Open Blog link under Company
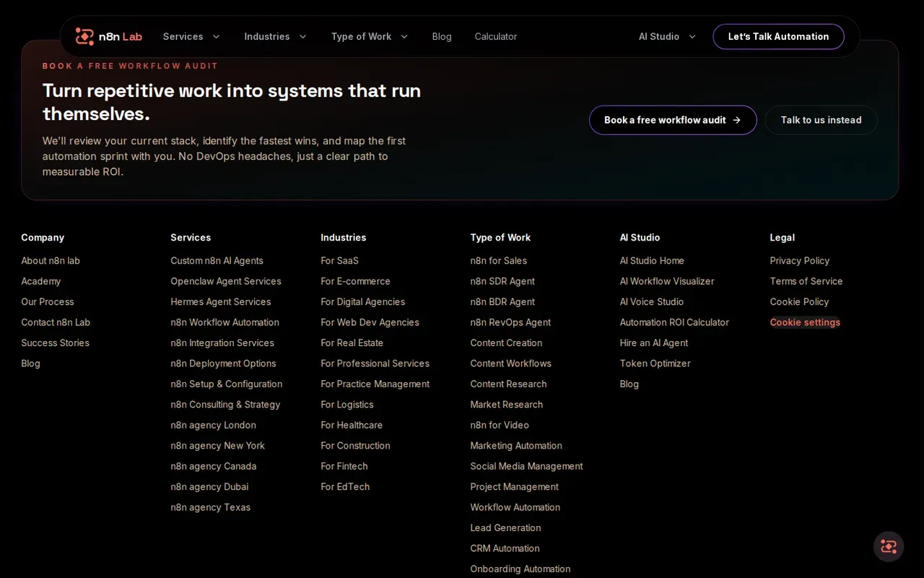Viewport: 924px width, 578px height. [x=31, y=363]
